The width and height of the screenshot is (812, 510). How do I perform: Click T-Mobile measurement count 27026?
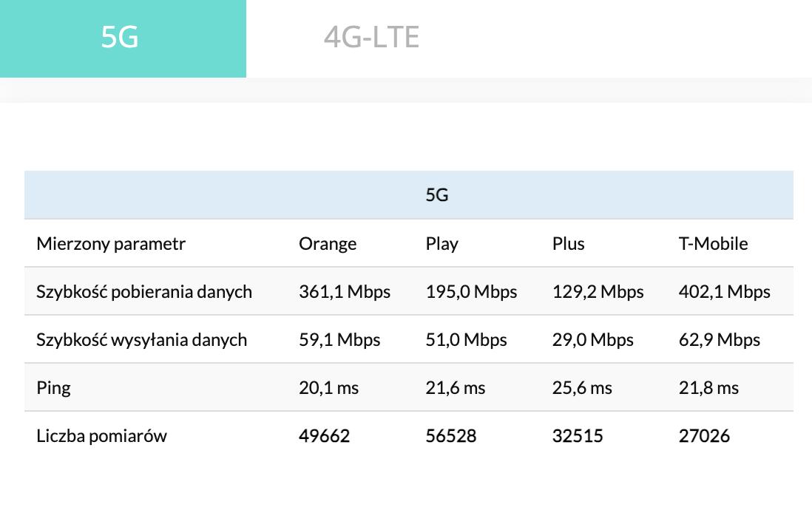click(x=704, y=436)
